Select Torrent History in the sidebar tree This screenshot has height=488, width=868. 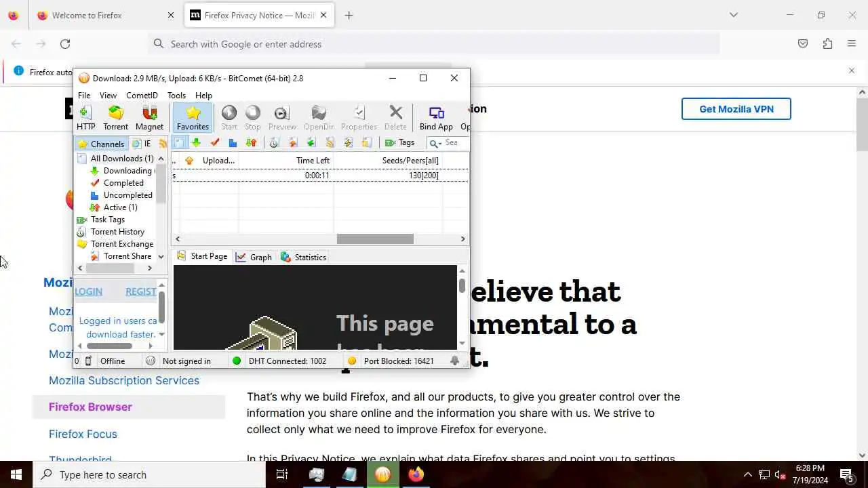coord(111,232)
